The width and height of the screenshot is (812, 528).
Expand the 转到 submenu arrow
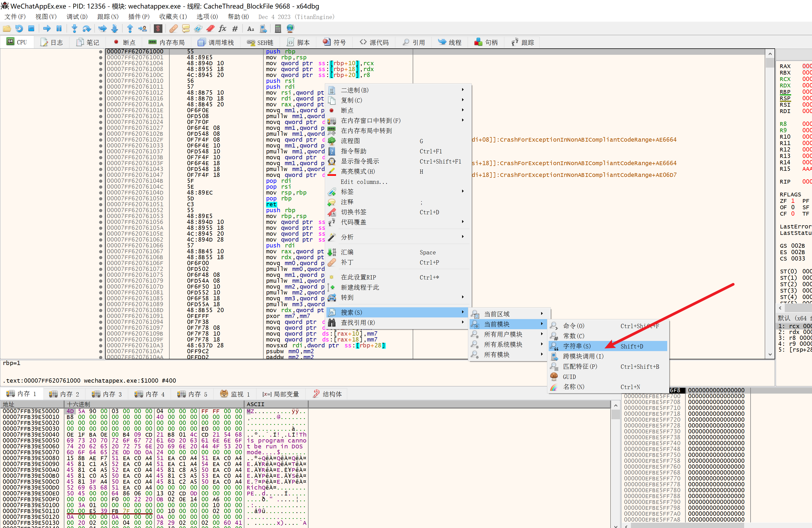click(463, 297)
